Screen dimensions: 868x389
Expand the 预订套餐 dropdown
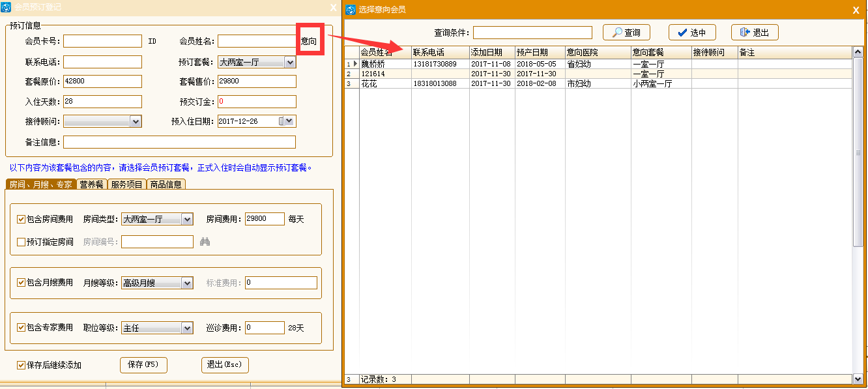290,63
